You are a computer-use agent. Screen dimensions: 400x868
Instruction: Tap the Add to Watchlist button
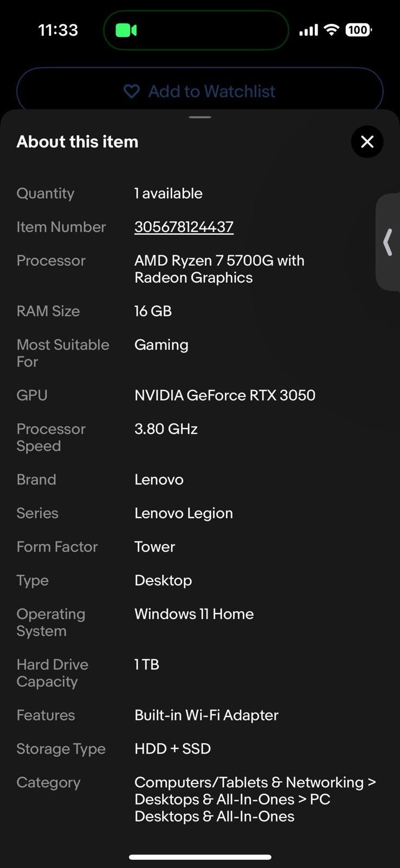[200, 91]
